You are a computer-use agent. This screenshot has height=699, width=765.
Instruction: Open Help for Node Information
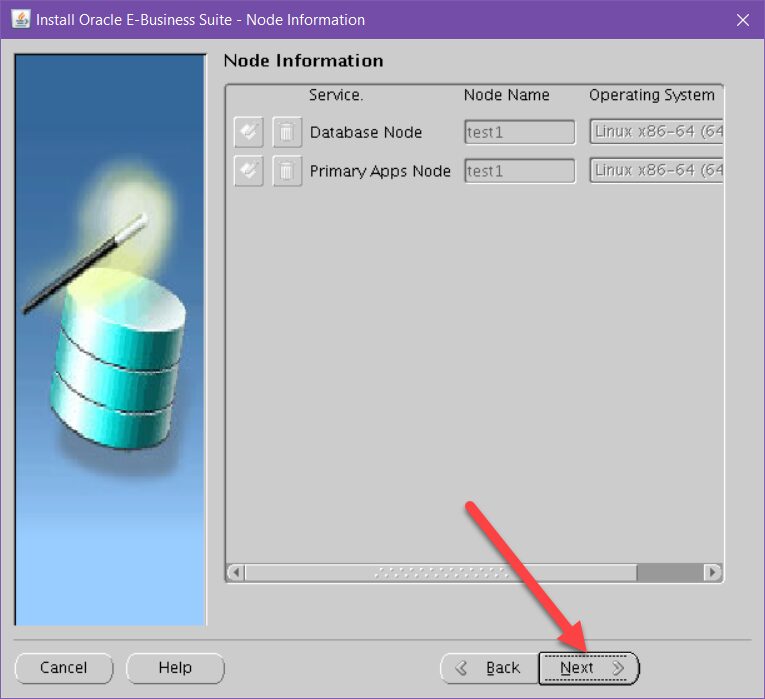pos(175,668)
